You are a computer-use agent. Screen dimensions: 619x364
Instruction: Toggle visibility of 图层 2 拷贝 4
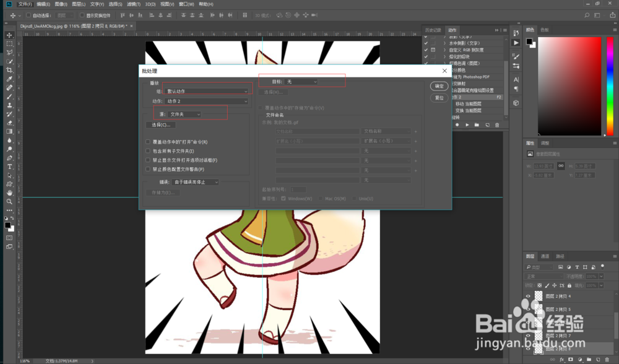[x=528, y=296]
